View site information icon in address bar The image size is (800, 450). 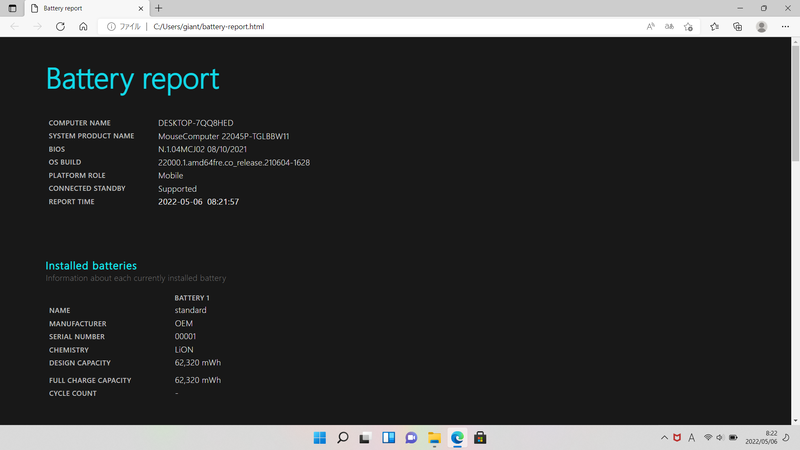(x=111, y=27)
